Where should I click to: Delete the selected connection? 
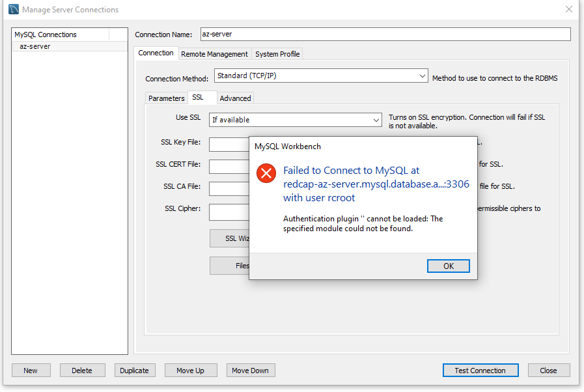pos(82,371)
